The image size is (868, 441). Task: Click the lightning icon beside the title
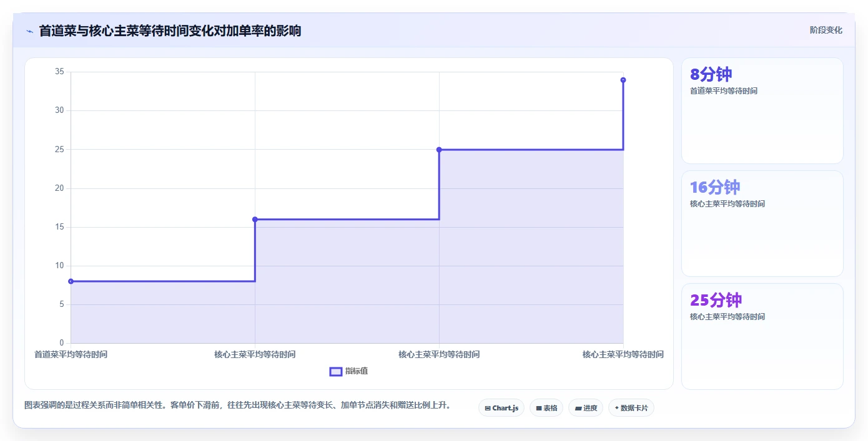pos(29,31)
